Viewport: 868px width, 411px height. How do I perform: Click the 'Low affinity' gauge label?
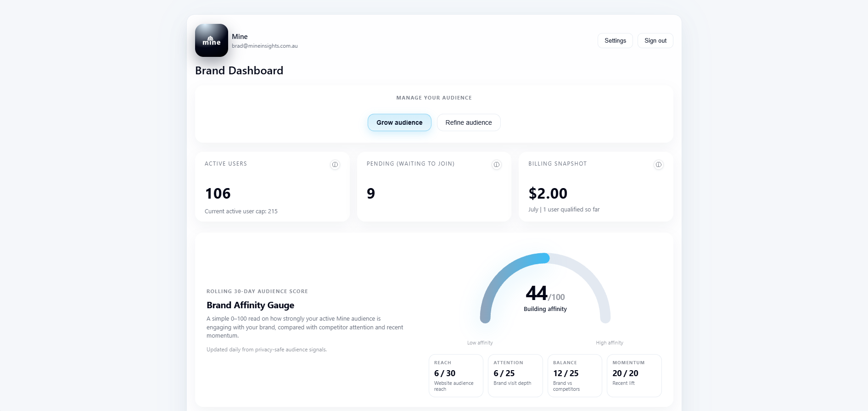point(480,343)
